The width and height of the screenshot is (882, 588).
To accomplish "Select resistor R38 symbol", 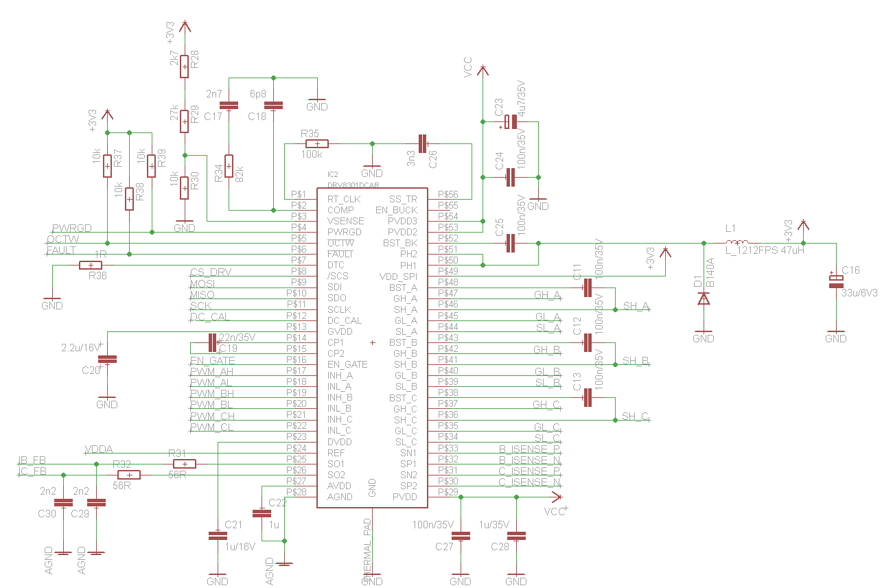I will (x=129, y=198).
